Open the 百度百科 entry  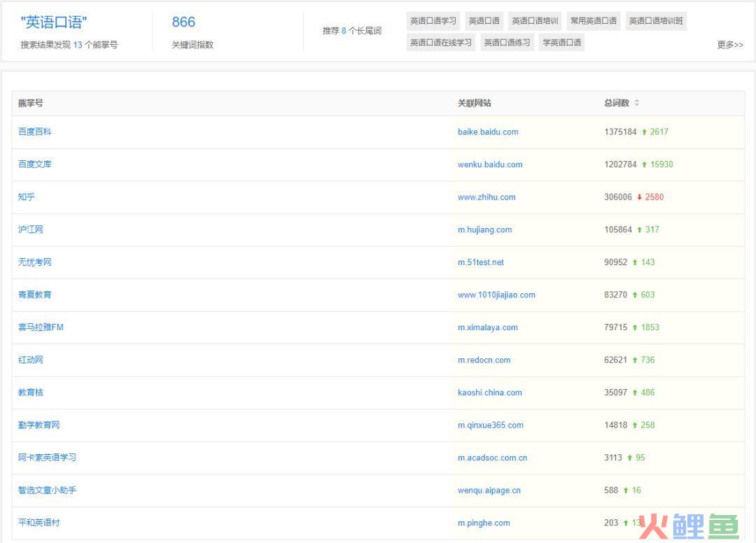[x=35, y=132]
